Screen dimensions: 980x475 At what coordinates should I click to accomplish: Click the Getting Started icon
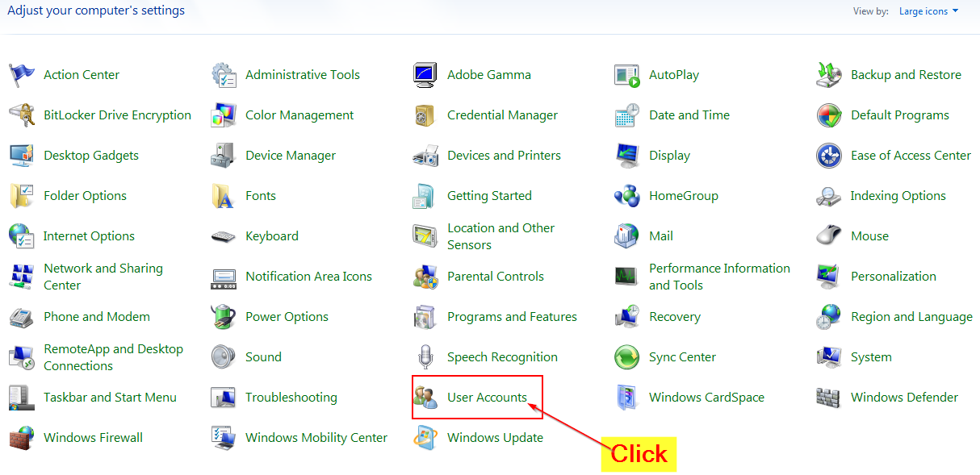tap(425, 196)
